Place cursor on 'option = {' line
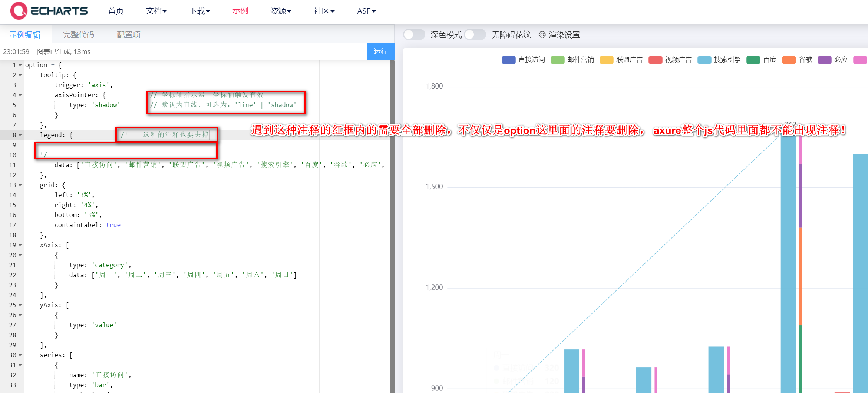 click(x=43, y=65)
